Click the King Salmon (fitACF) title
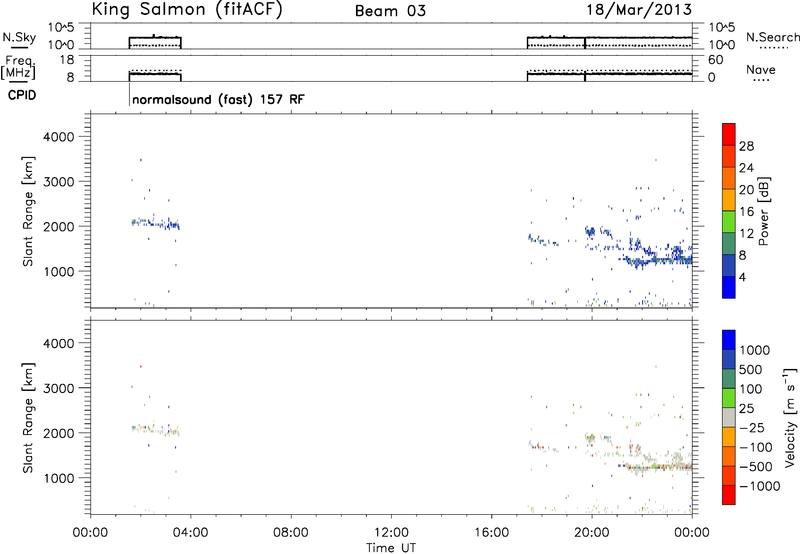The height and width of the screenshot is (554, 800). tap(187, 10)
